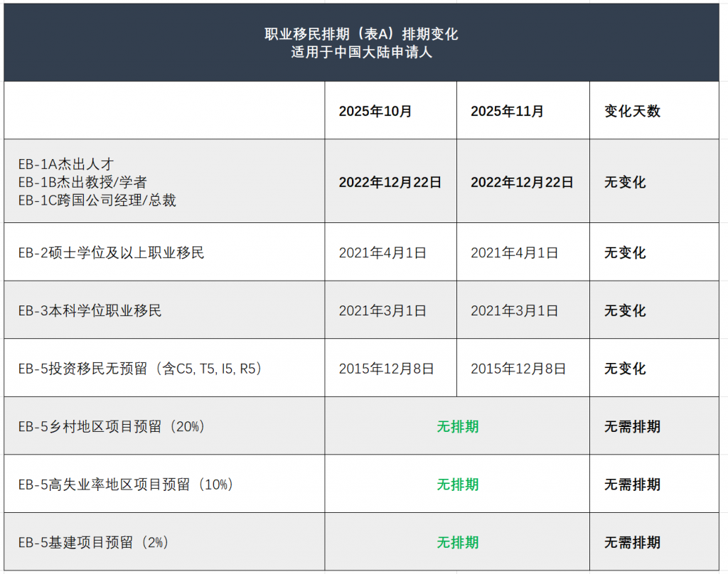The width and height of the screenshot is (728, 574).
Task: Click green 无排期 in the 乡村地区 row
Action: pyautogui.click(x=457, y=426)
